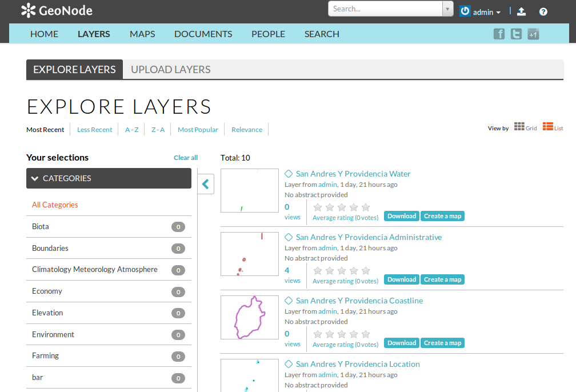
Task: Open Water layer thumbnail
Action: pyautogui.click(x=250, y=191)
